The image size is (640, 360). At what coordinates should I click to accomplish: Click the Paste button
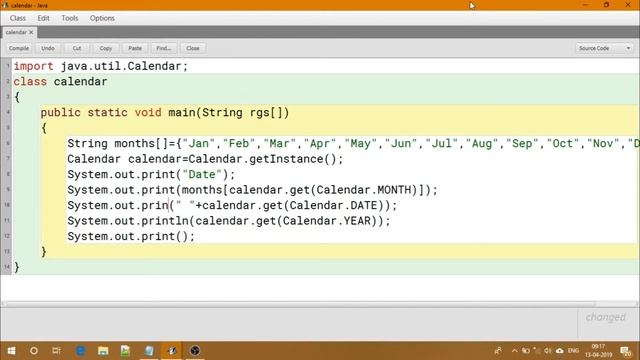pos(135,48)
